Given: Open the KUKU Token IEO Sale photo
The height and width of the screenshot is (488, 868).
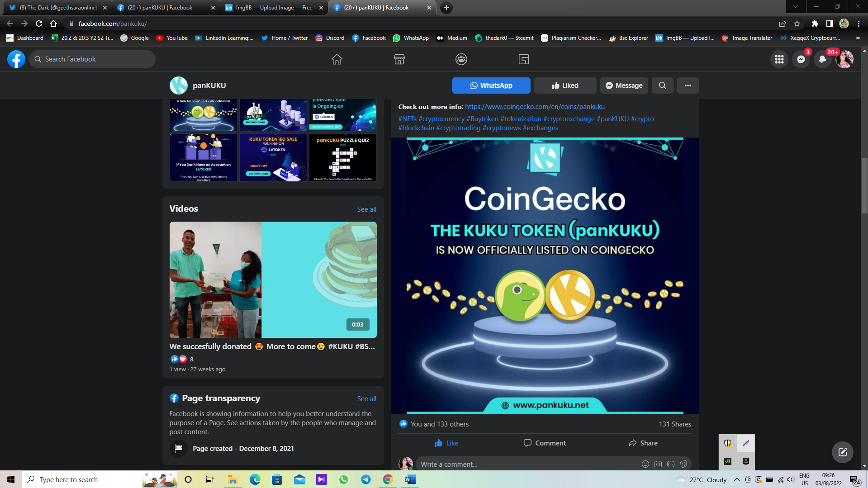Looking at the screenshot, I should point(273,157).
